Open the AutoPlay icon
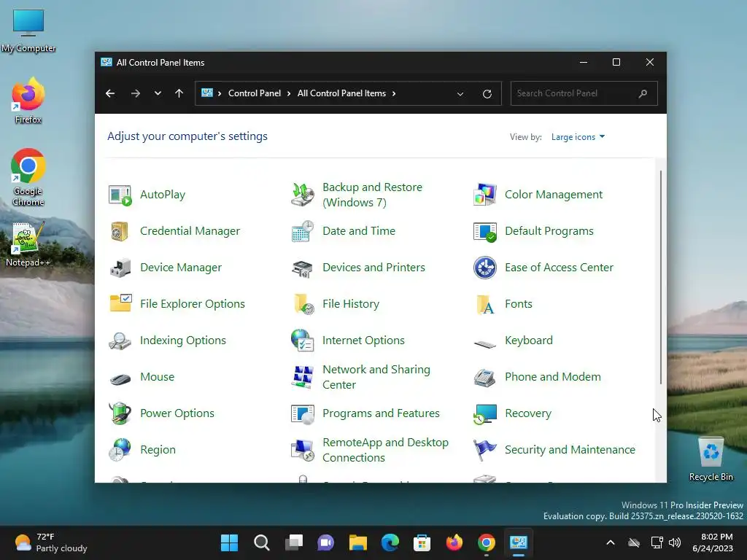Screen dimensions: 747x560 click(x=120, y=195)
